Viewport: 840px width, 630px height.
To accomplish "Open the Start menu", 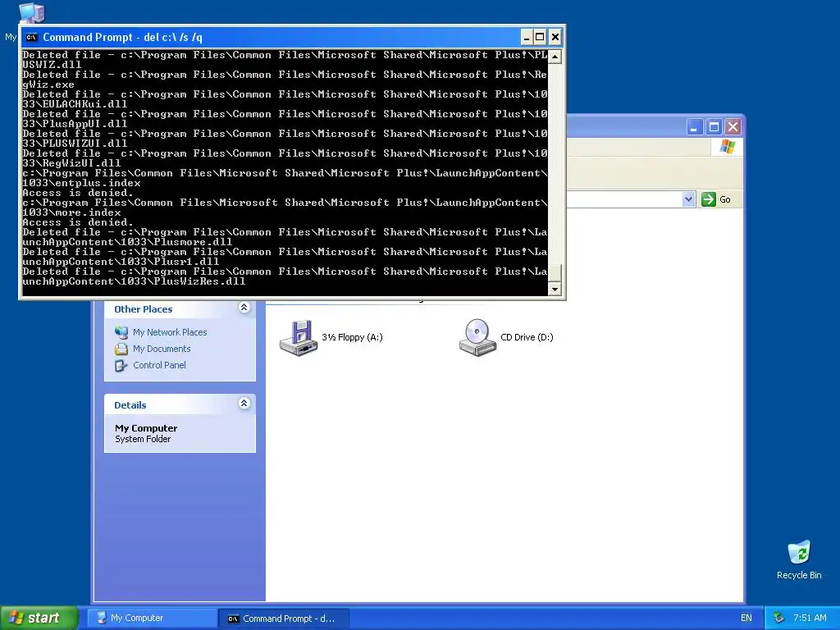I will pos(39,618).
